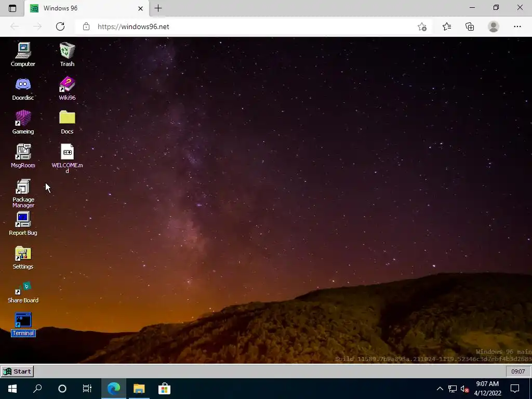Viewport: 532px width, 399px height.
Task: Open the Collections panel
Action: click(470, 26)
